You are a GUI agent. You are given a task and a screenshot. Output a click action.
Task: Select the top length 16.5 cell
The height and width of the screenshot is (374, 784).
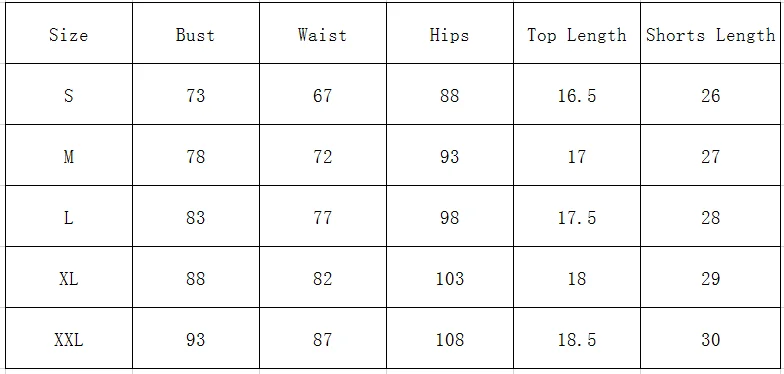tap(577, 94)
